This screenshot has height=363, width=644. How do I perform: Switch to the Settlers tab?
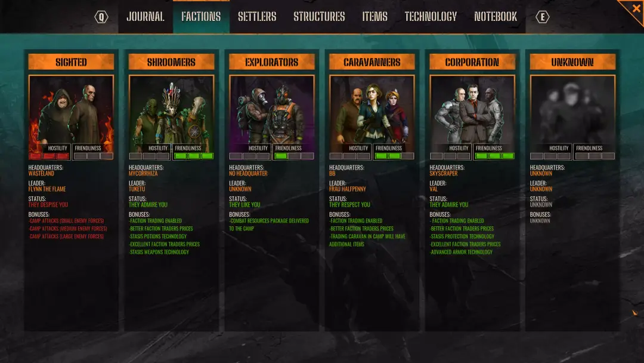257,17
